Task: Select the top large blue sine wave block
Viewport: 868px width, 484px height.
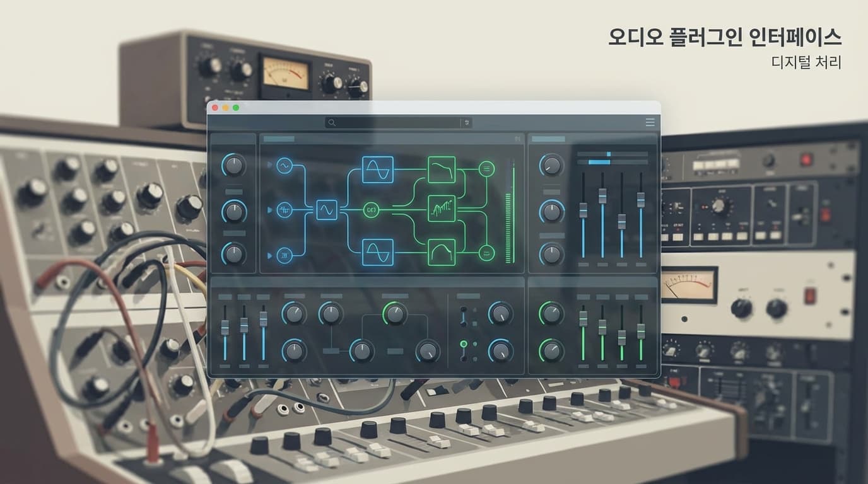Action: point(378,170)
